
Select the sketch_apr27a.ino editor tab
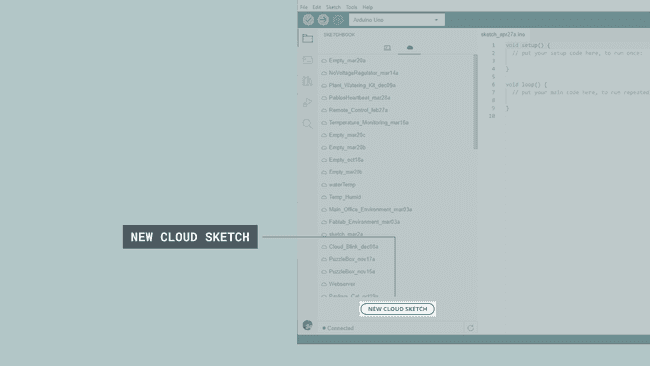point(503,34)
